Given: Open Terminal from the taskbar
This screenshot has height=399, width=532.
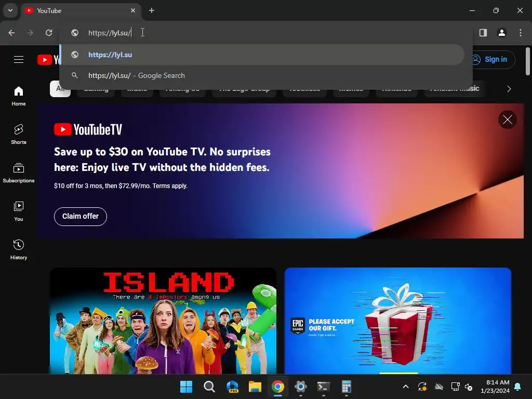Looking at the screenshot, I should pyautogui.click(x=323, y=387).
